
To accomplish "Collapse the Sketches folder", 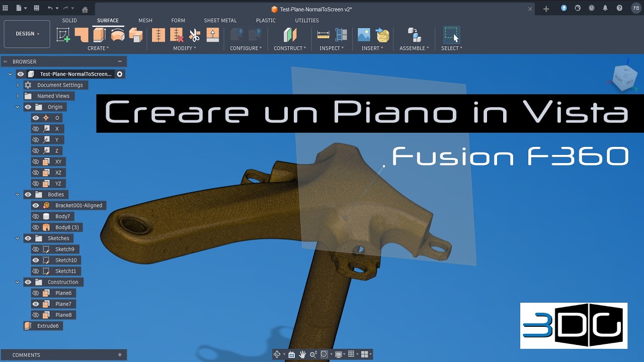I will (18, 238).
